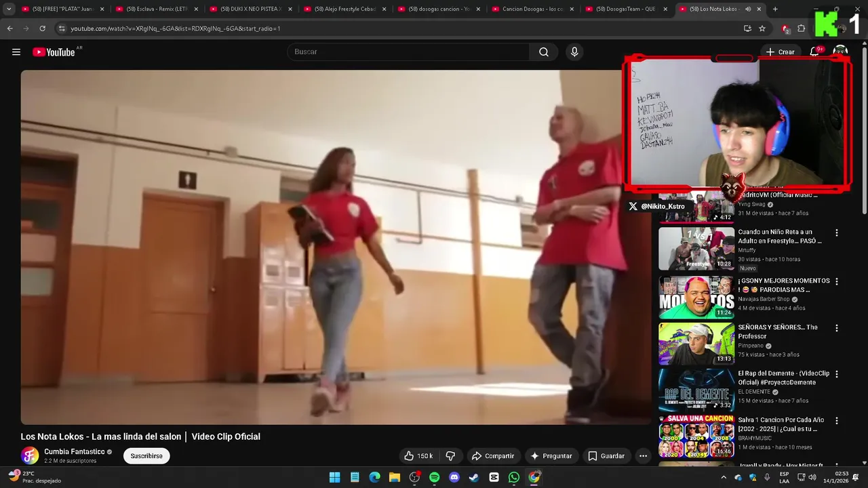Open the browser extensions puzzle icon
868x488 pixels.
pos(801,28)
